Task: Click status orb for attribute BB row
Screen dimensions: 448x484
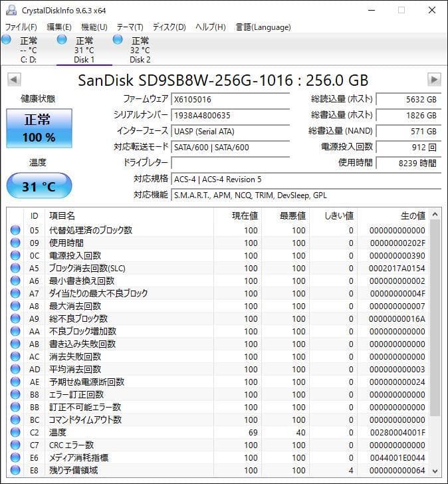Action: (15, 408)
